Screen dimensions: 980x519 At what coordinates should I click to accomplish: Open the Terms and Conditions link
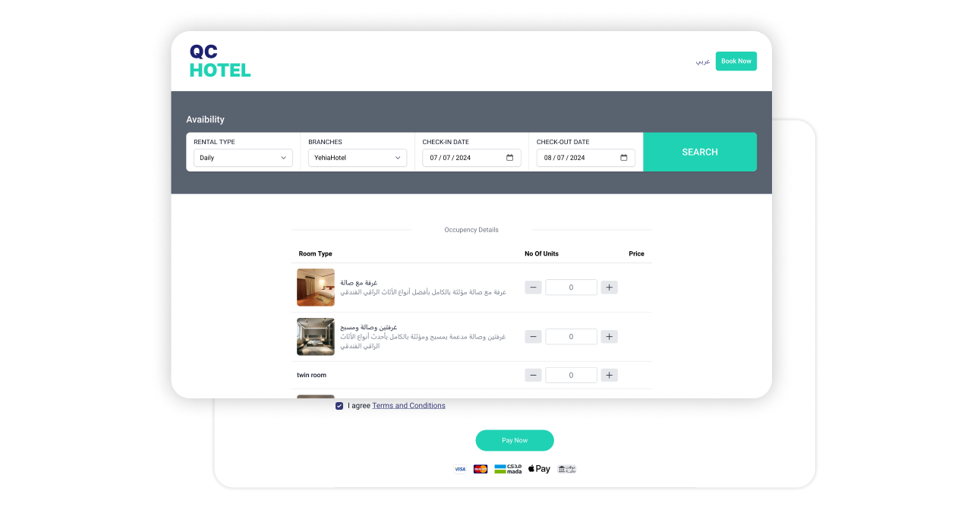pos(408,406)
